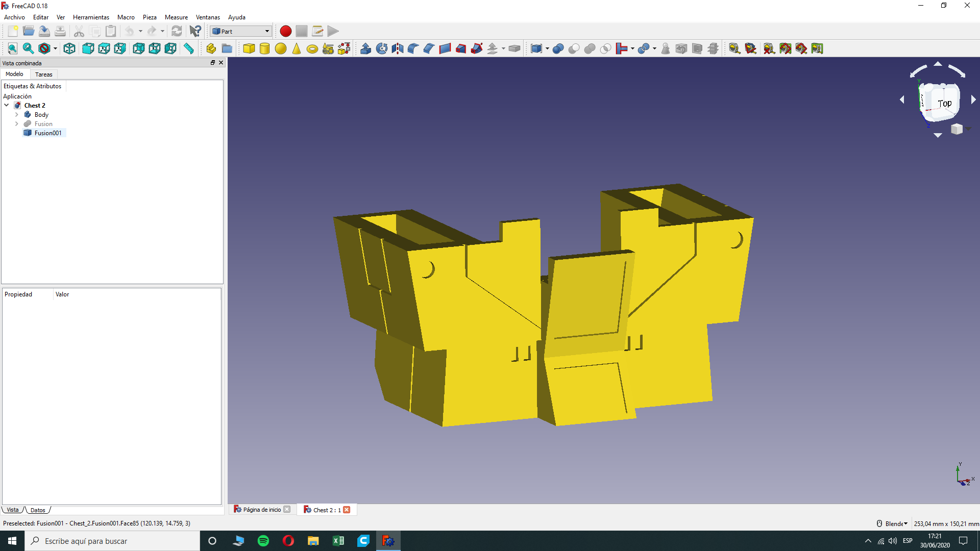
Task: Start macro recording with red circle
Action: click(285, 31)
